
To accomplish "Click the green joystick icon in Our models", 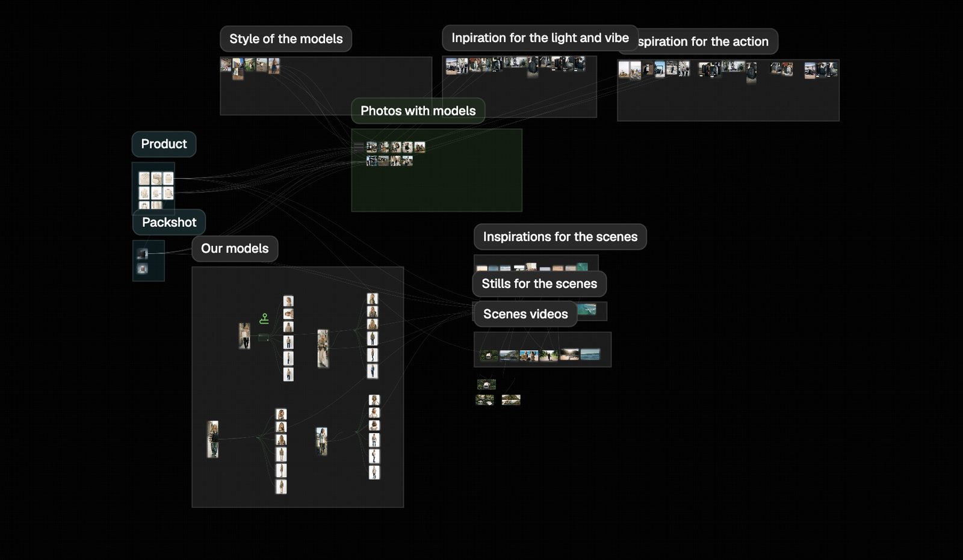I will 264,319.
